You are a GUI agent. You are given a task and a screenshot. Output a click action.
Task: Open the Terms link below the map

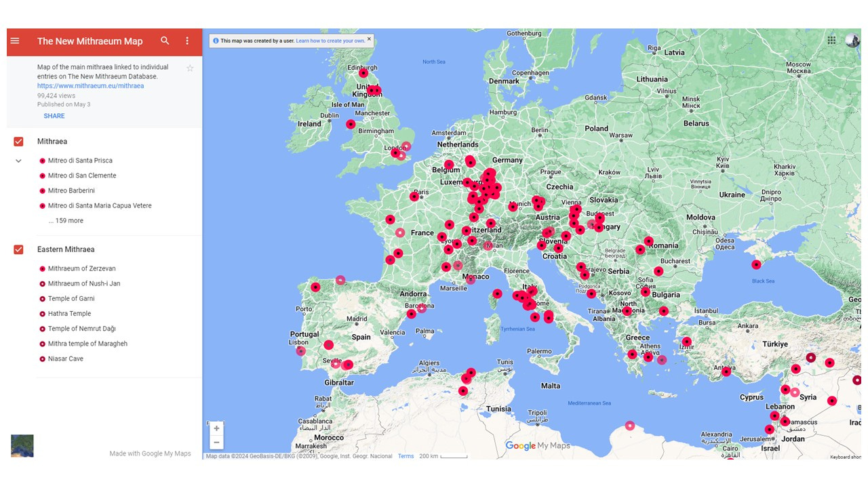pos(406,456)
